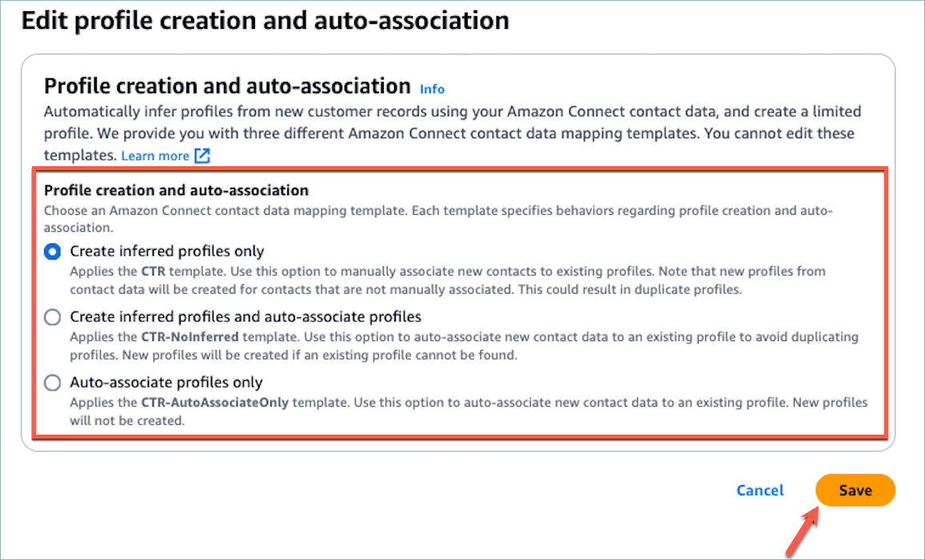The width and height of the screenshot is (925, 560).
Task: Follow the Learn more link
Action: click(155, 156)
